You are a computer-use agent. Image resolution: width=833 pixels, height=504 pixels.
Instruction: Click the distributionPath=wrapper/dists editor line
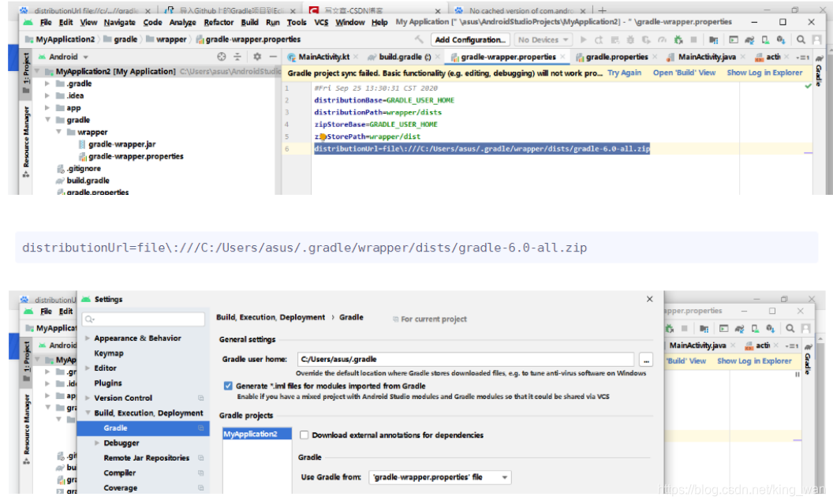[x=378, y=112]
